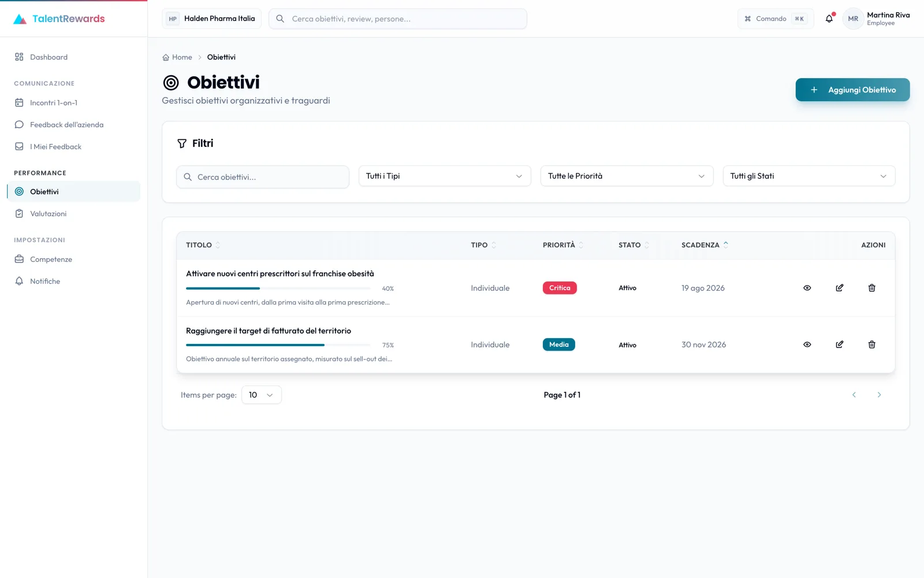The width and height of the screenshot is (924, 578).
Task: Open Dashboard in sidebar
Action: pyautogui.click(x=74, y=57)
